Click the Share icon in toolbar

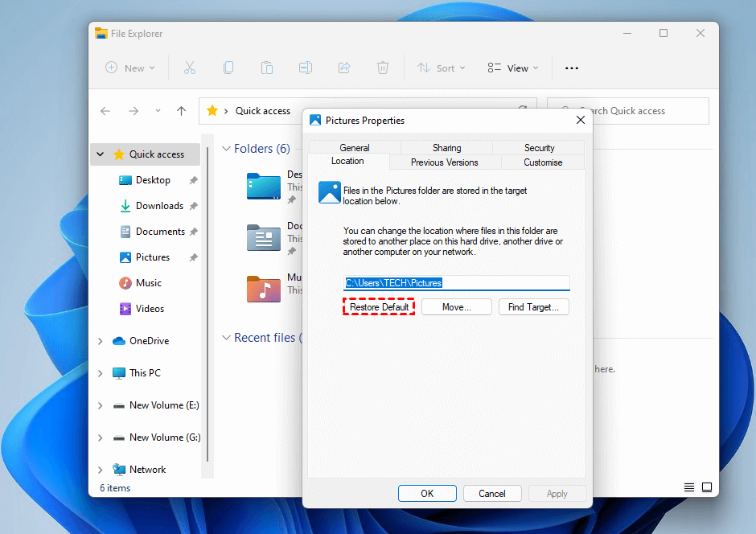click(x=344, y=68)
